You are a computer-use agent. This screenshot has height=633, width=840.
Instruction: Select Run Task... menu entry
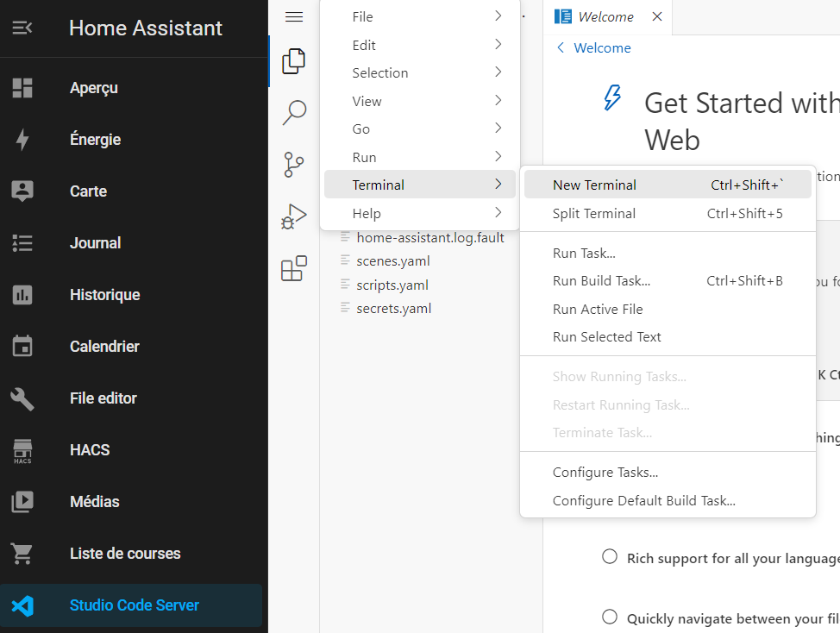pyautogui.click(x=668, y=253)
